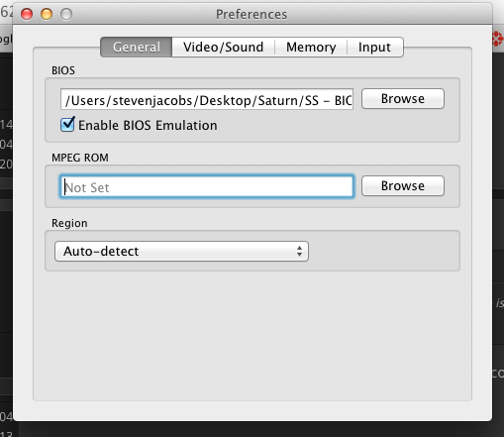Browse for a BIOS file
The width and height of the screenshot is (504, 437).
point(403,99)
